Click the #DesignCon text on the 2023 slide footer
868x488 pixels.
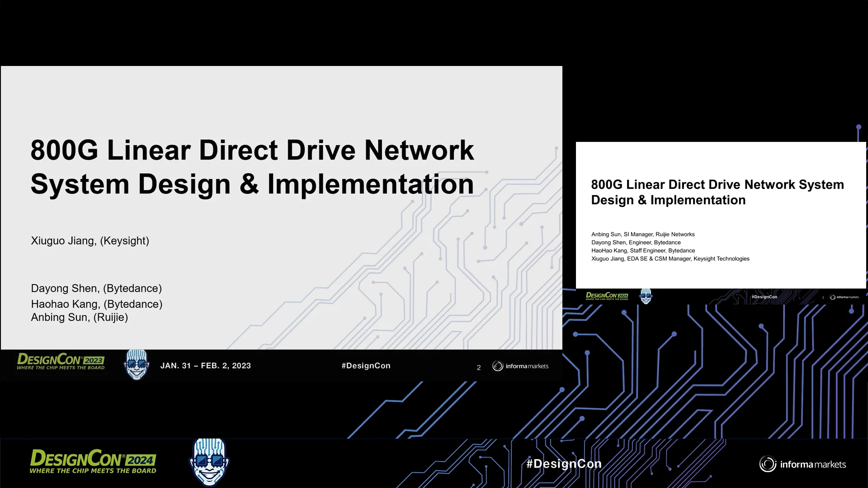coord(366,366)
